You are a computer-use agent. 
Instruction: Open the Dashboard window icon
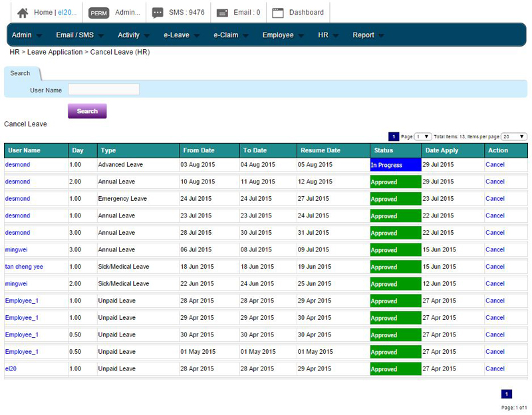pyautogui.click(x=278, y=13)
